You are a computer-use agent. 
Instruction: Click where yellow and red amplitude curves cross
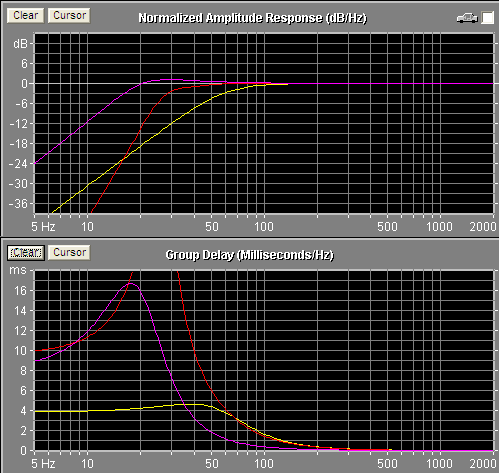pyautogui.click(x=121, y=160)
